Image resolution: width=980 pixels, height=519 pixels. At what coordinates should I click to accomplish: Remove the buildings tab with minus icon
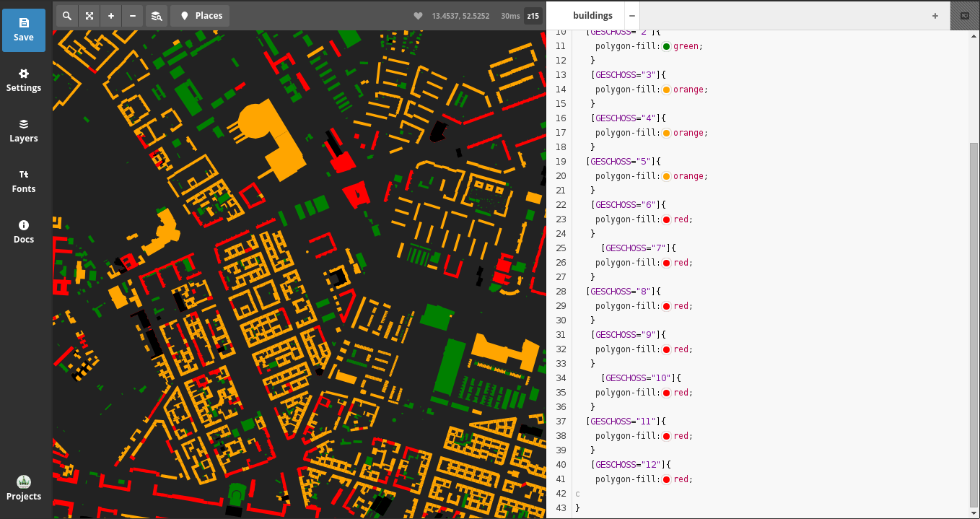(x=632, y=15)
